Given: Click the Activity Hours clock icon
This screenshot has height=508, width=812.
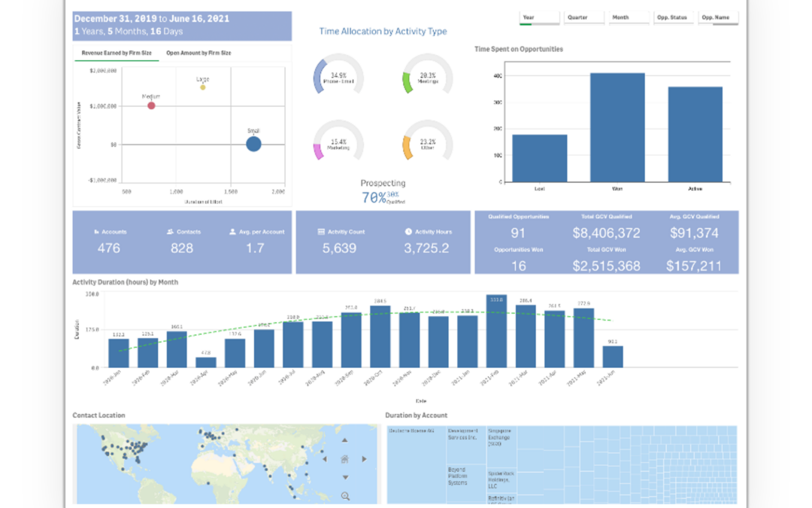Looking at the screenshot, I should coord(408,232).
